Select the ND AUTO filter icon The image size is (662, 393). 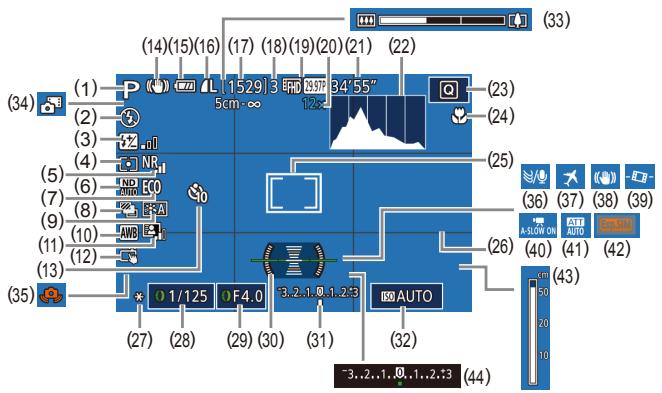click(129, 187)
